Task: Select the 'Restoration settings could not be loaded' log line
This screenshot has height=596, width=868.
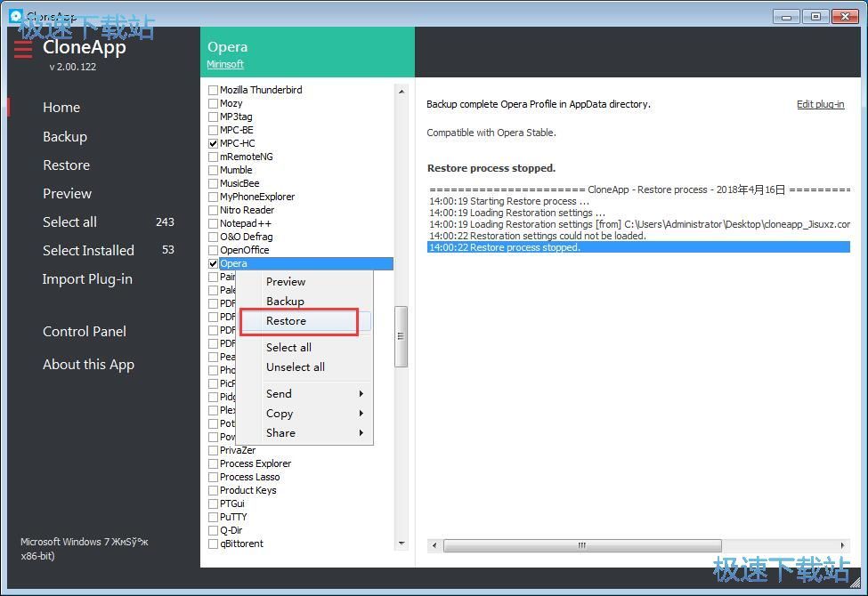Action: pyautogui.click(x=538, y=236)
